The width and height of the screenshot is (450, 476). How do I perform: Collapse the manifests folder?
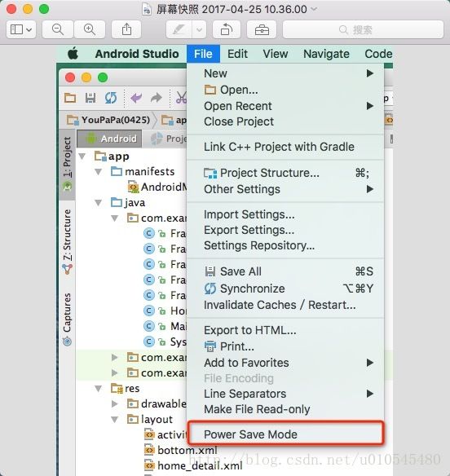coord(99,172)
